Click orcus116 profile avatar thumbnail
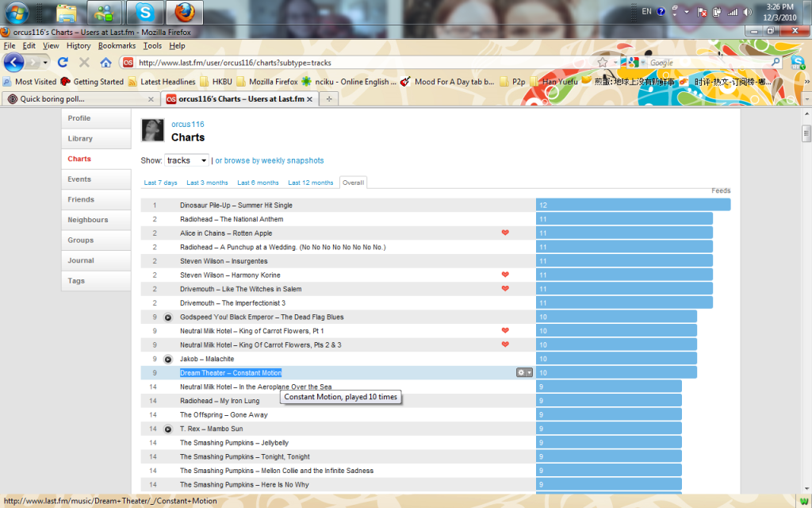The image size is (812, 508). pos(153,131)
